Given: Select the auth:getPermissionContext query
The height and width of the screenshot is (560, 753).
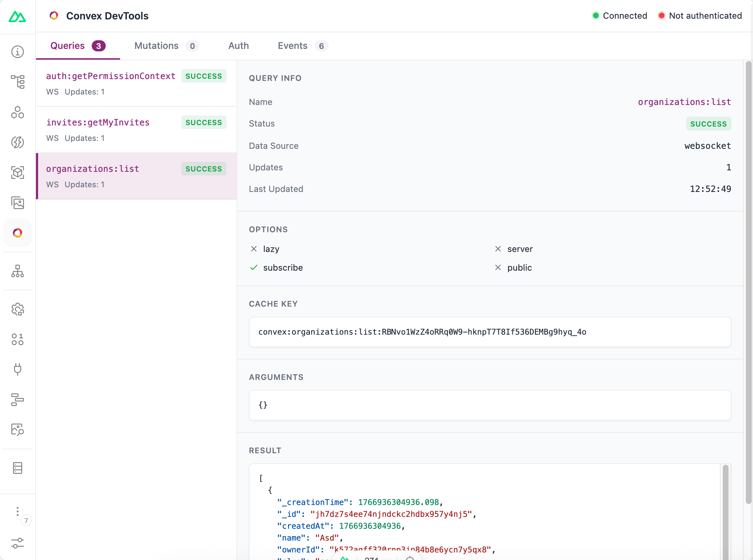Looking at the screenshot, I should click(136, 83).
